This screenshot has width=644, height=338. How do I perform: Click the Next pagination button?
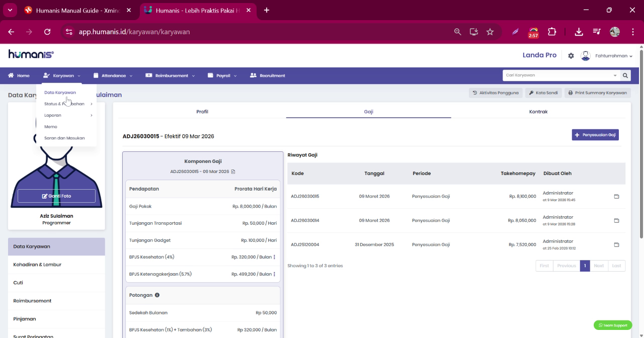[x=599, y=266]
